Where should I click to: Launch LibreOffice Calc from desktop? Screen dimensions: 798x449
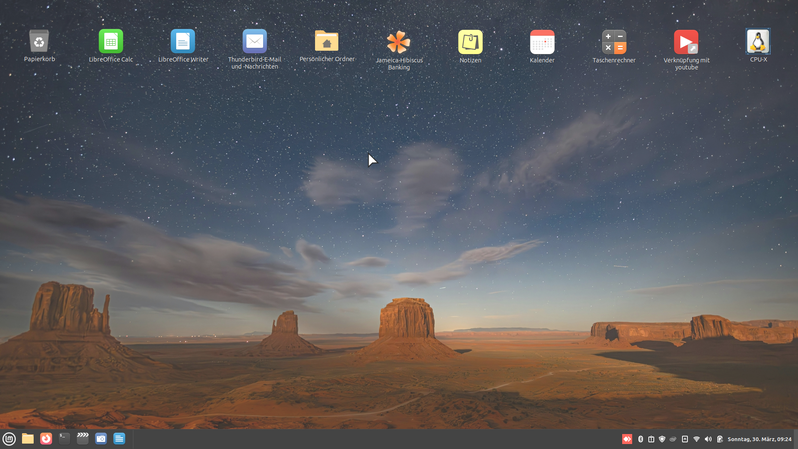tap(111, 41)
